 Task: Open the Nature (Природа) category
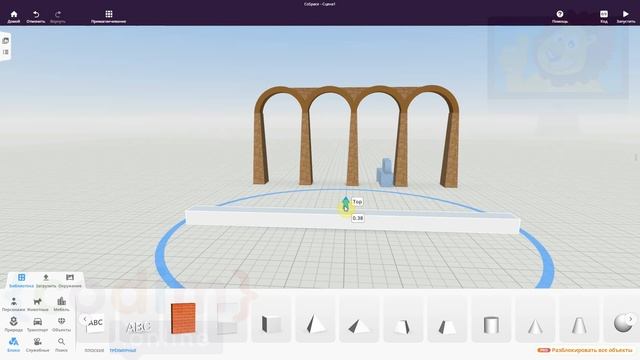[x=13, y=324]
